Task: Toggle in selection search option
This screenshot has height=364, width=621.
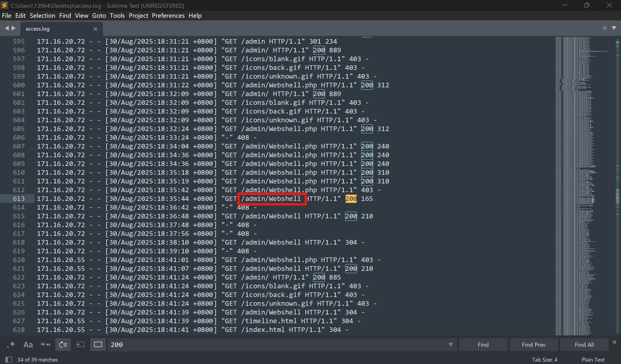Action: point(80,345)
